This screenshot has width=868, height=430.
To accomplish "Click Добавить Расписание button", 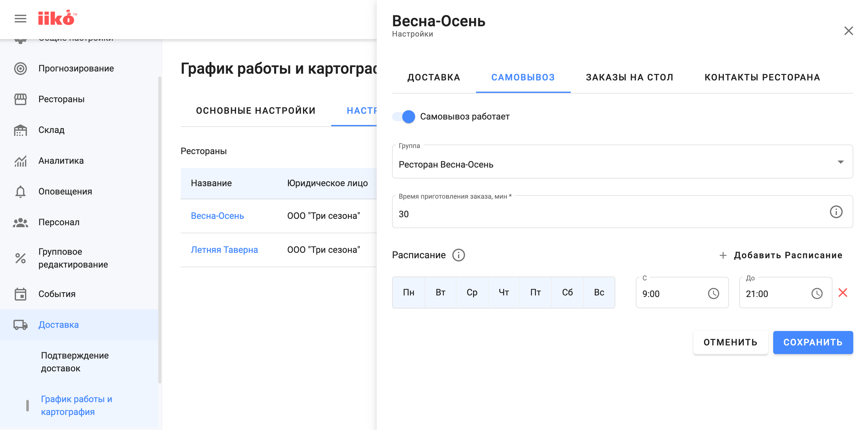I will point(781,255).
